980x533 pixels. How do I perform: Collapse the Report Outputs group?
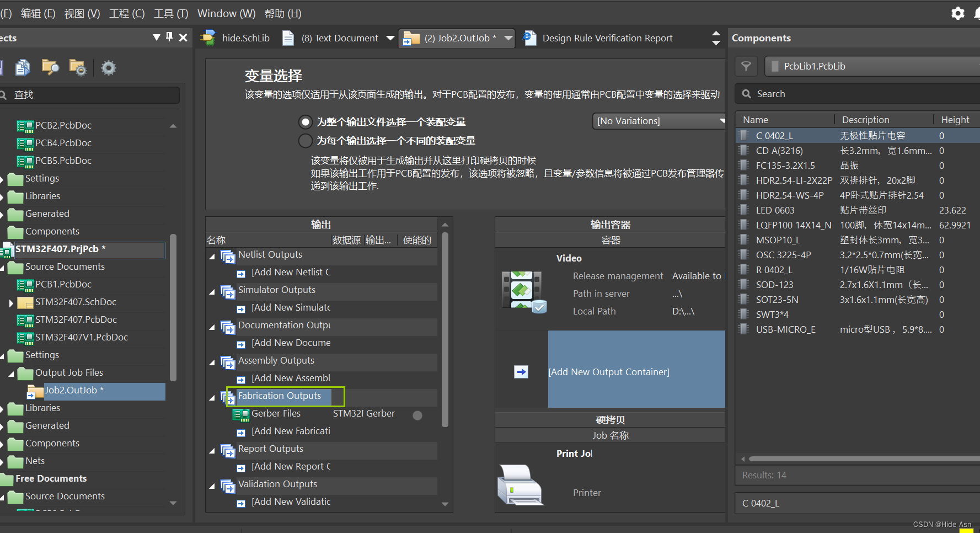coord(212,451)
